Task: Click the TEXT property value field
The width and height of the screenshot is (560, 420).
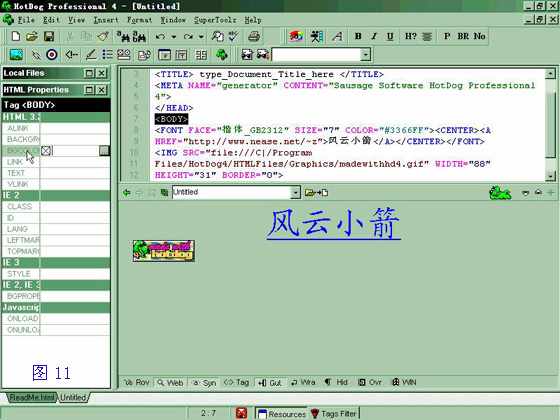Action: tap(75, 173)
